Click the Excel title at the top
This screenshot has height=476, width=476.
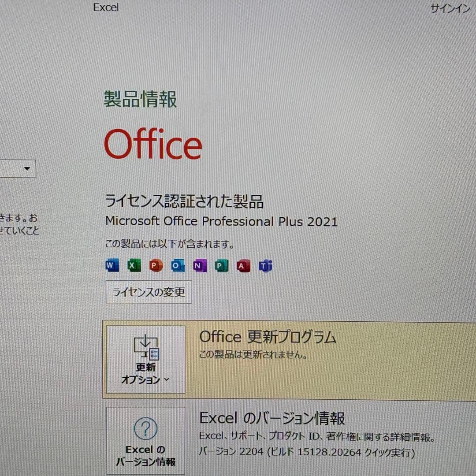pyautogui.click(x=106, y=7)
